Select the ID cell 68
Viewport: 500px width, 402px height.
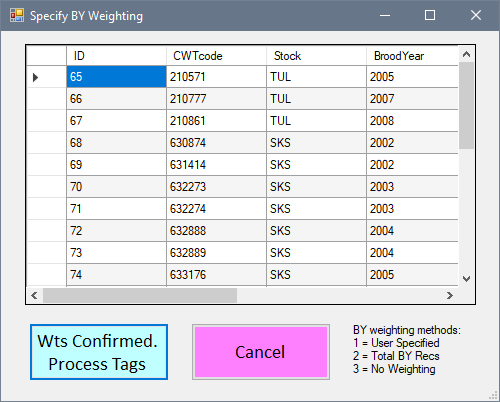(116, 143)
